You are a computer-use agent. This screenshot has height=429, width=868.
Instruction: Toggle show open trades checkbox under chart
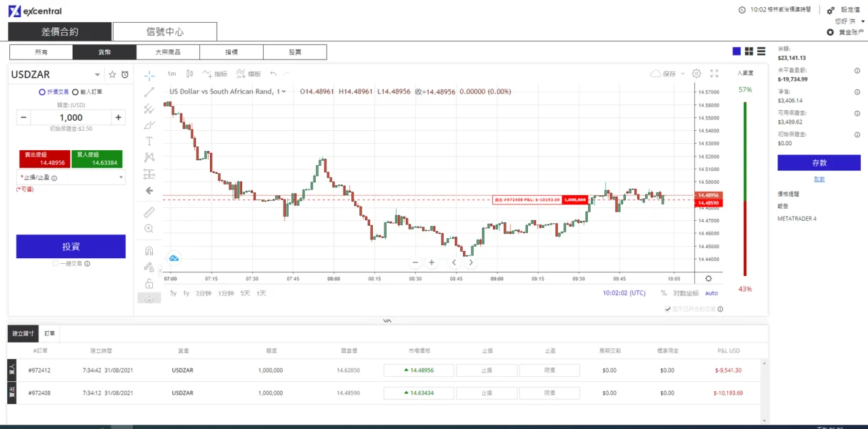tap(668, 309)
